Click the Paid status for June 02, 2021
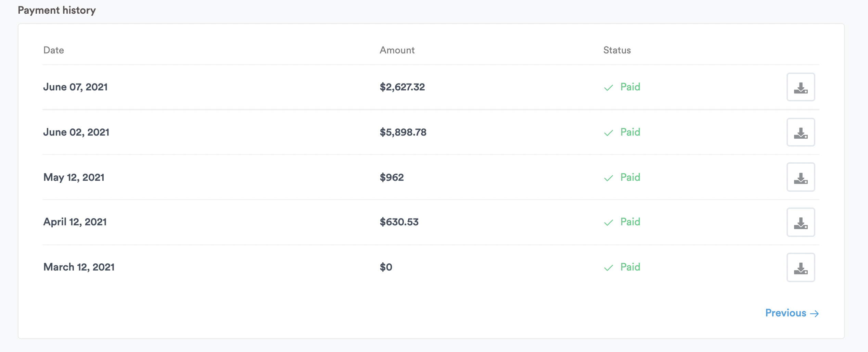Image resolution: width=868 pixels, height=352 pixels. click(630, 132)
